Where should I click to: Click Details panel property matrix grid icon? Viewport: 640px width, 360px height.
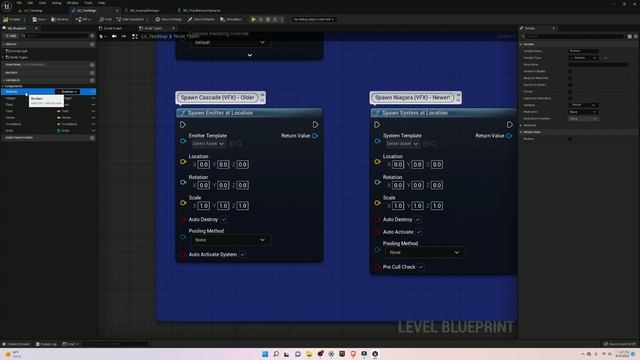[x=630, y=36]
